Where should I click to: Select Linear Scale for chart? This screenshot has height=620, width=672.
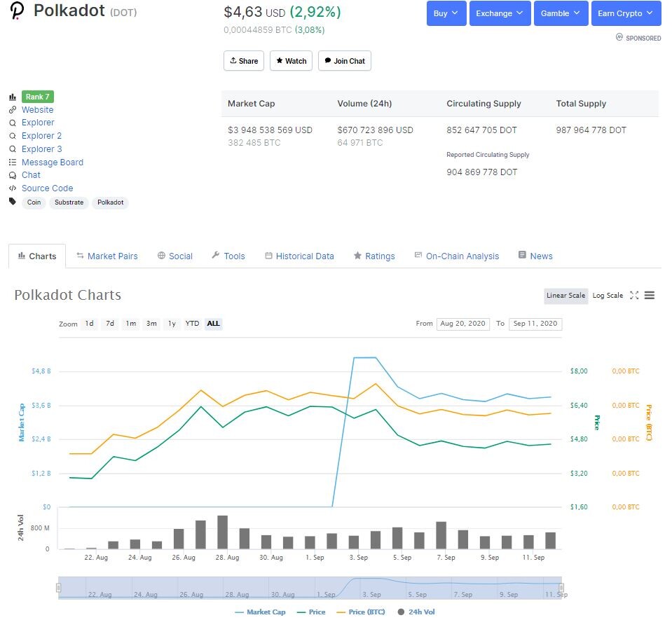tap(565, 296)
